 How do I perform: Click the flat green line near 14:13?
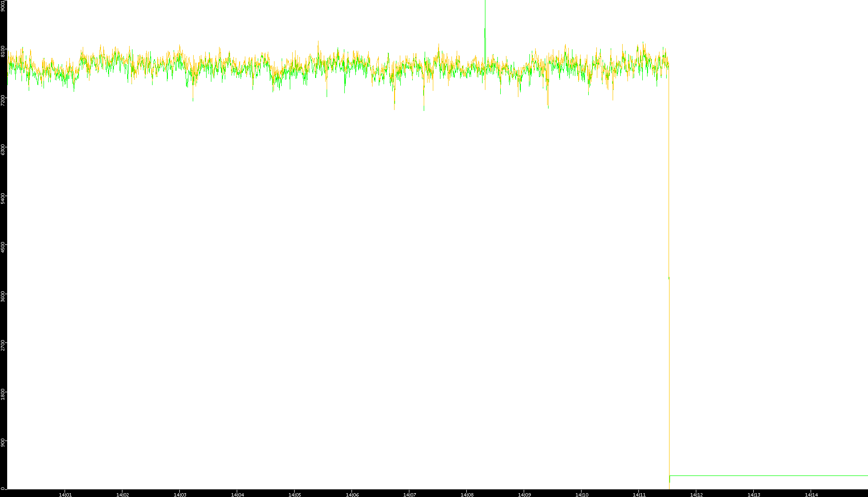(754, 475)
